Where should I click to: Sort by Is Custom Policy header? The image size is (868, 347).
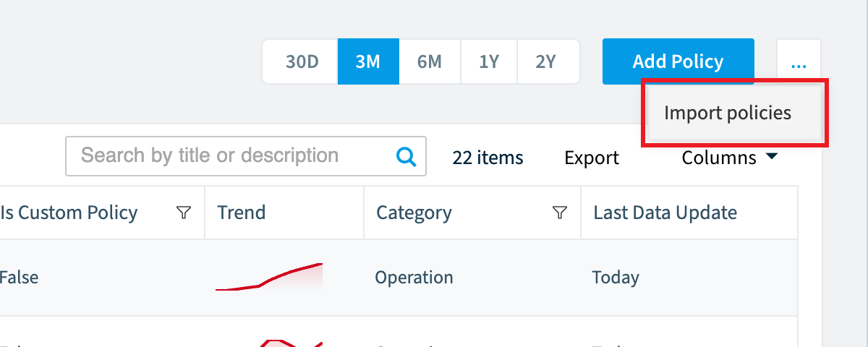pos(69,213)
